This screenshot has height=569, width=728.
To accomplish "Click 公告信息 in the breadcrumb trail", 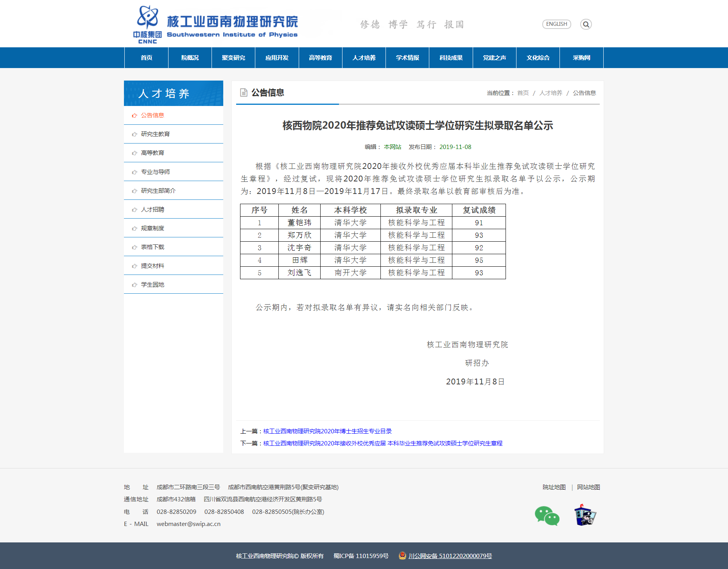I will click(x=585, y=93).
